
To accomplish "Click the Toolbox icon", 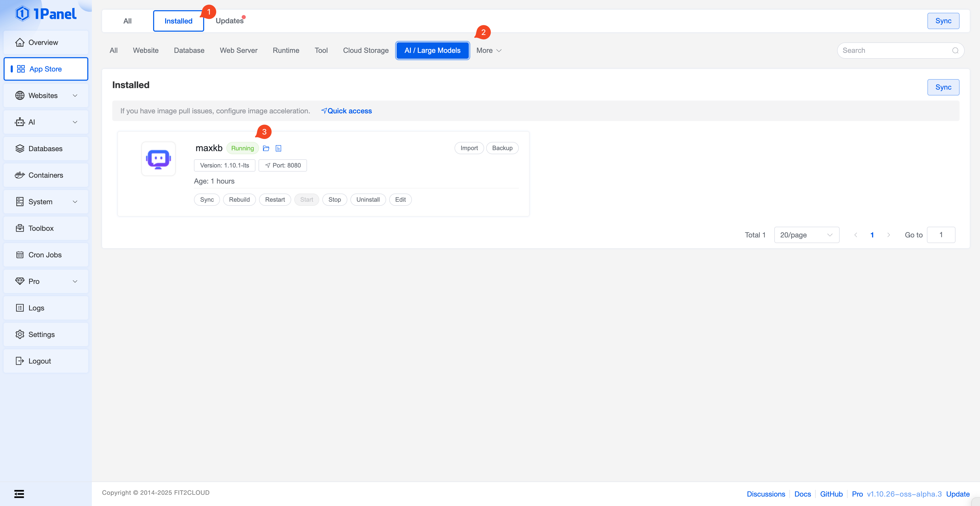I will pos(20,228).
